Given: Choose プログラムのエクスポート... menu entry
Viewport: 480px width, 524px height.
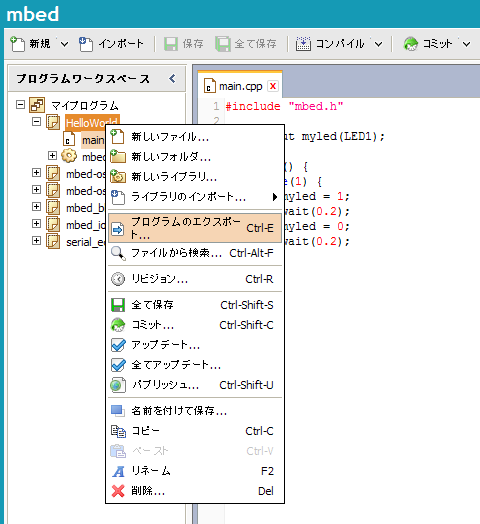Looking at the screenshot, I should click(x=195, y=229).
